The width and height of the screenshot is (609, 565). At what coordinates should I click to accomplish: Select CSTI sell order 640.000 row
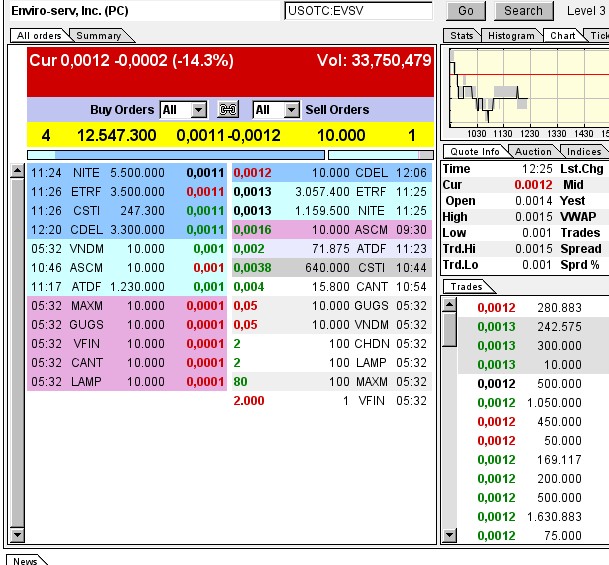pyautogui.click(x=332, y=268)
